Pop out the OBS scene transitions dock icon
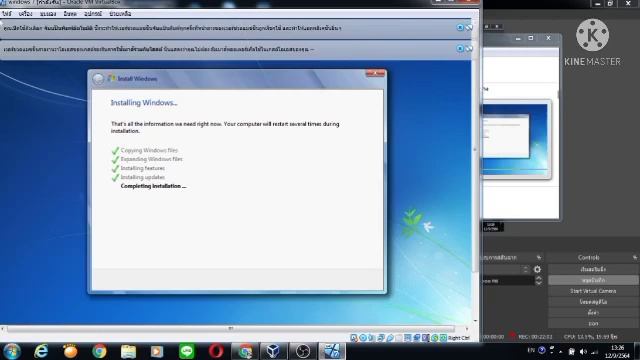Screen dimensions: 640x360 pyautogui.click(x=539, y=258)
